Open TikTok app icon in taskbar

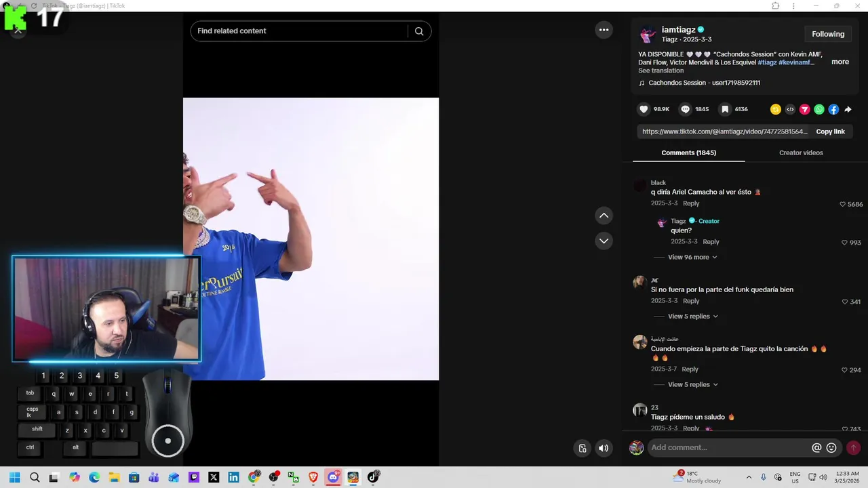(x=373, y=477)
